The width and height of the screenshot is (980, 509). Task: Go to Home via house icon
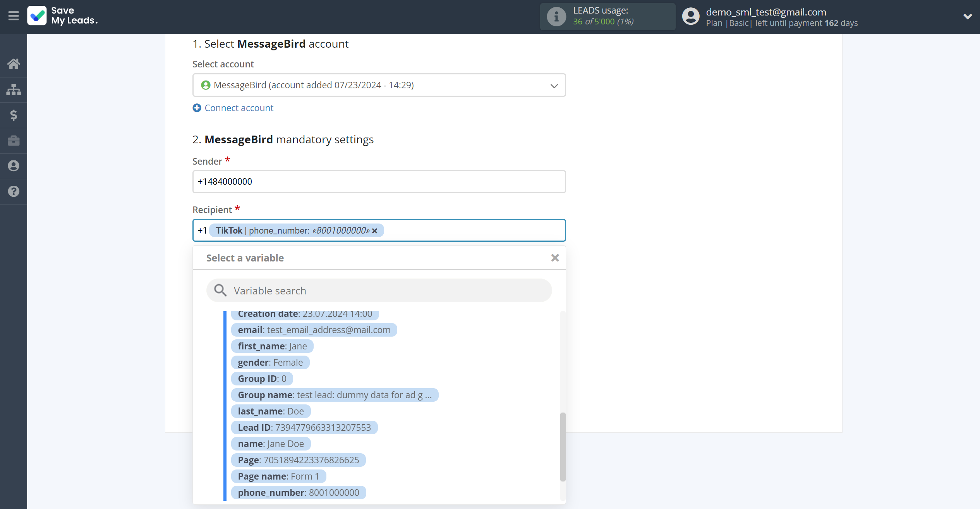14,64
